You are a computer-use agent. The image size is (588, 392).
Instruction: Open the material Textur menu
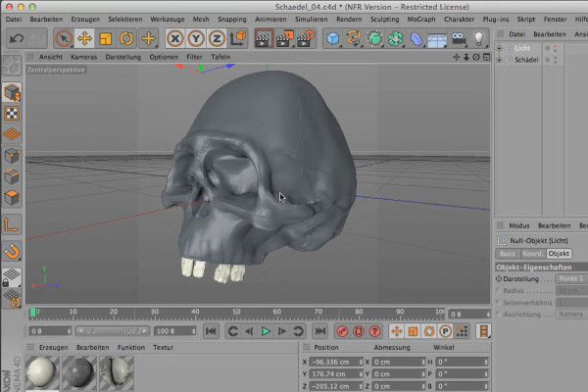pyautogui.click(x=163, y=347)
